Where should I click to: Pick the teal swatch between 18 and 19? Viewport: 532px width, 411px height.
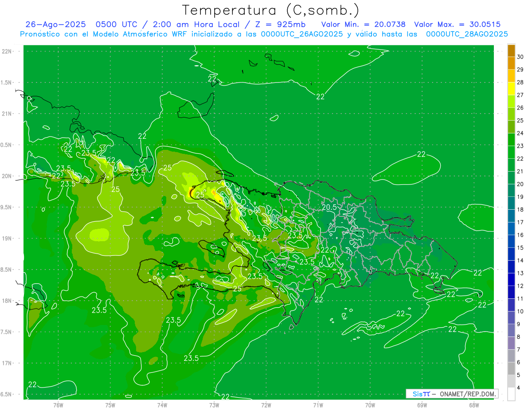click(x=511, y=203)
